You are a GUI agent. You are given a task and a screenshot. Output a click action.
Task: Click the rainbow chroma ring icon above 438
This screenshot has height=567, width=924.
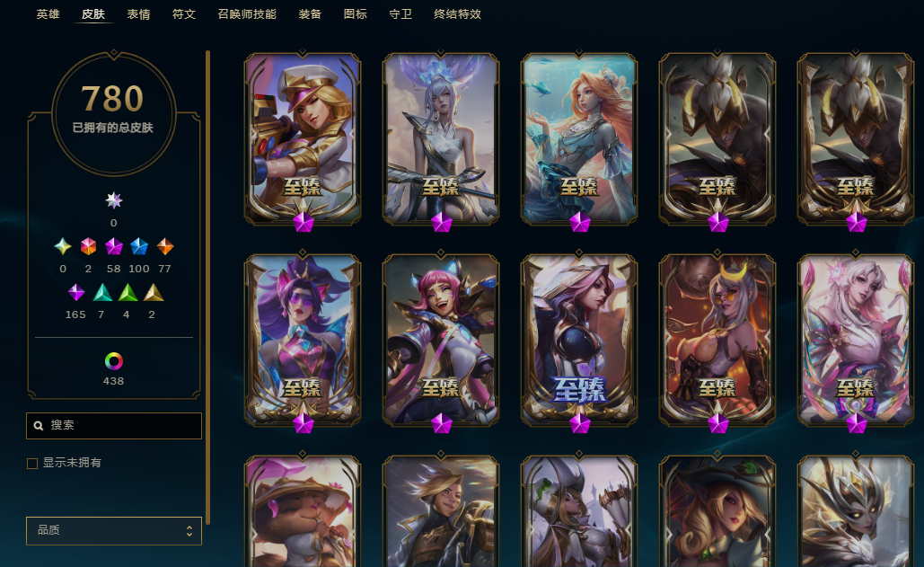click(114, 360)
